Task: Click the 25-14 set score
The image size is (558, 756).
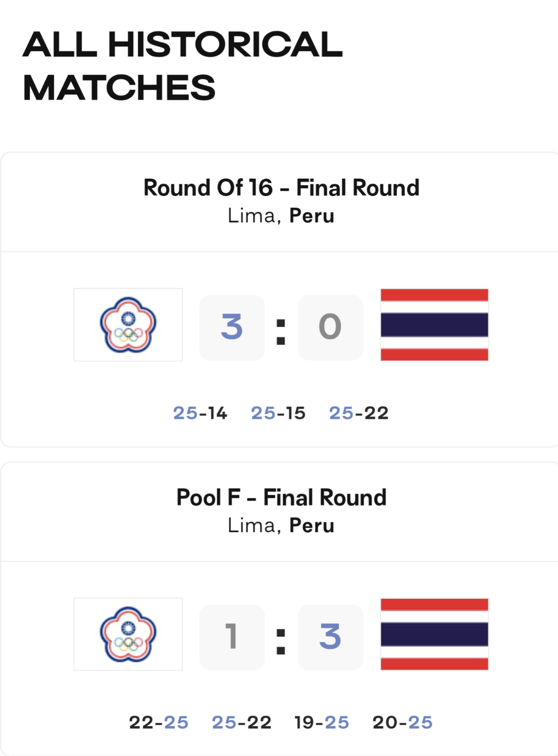Action: tap(200, 413)
